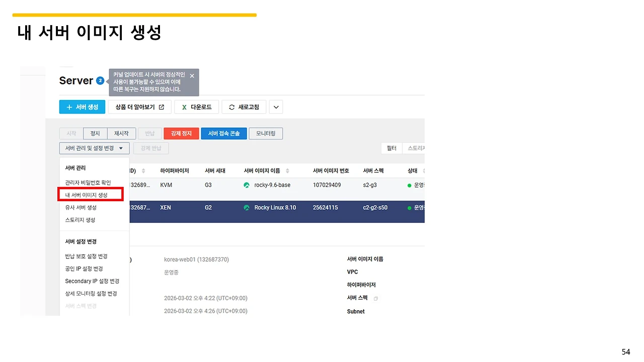Expand the 서버 관리 및 설정 변경 dropdown
The height and width of the screenshot is (362, 644).
[x=94, y=148]
